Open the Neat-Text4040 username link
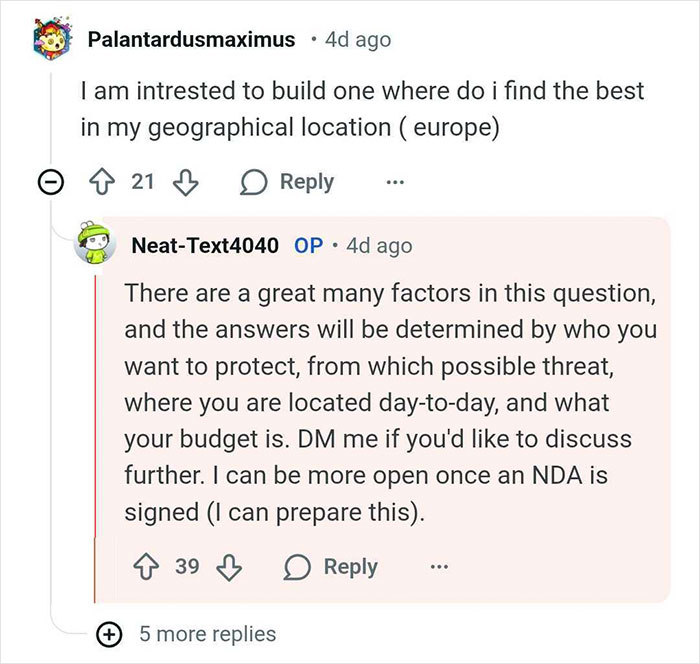The width and height of the screenshot is (700, 664). point(204,246)
